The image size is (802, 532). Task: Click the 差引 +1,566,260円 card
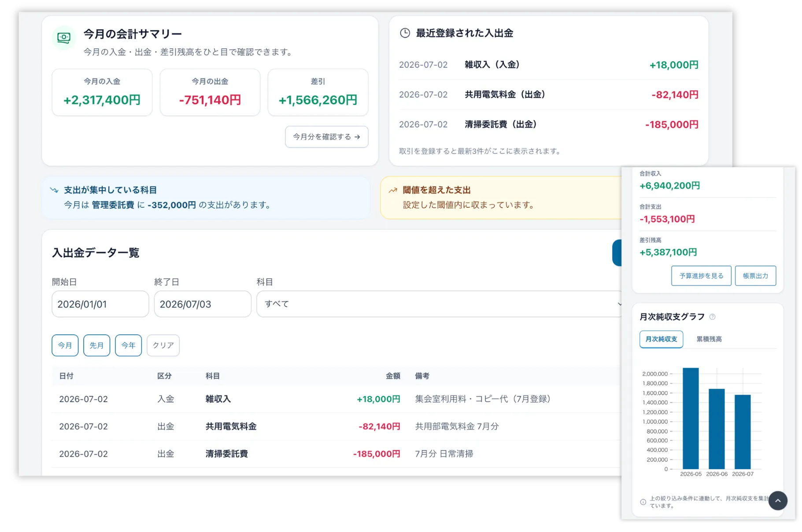(318, 92)
